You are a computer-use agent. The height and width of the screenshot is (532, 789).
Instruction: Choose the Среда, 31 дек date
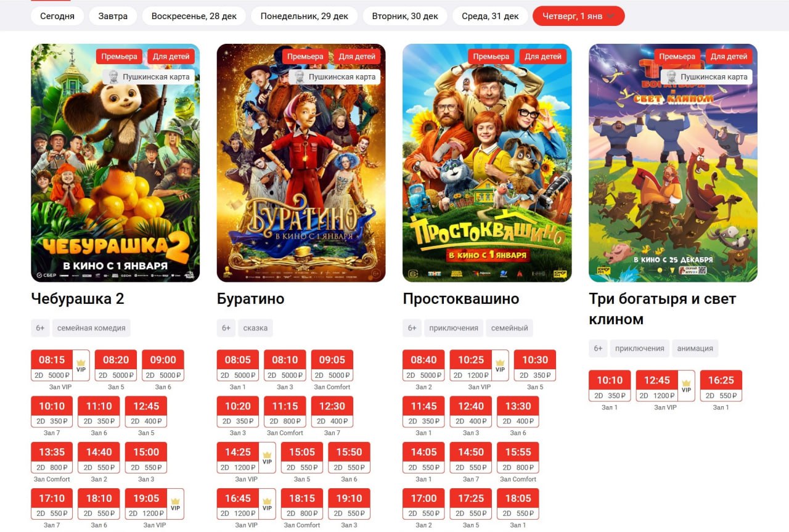490,16
